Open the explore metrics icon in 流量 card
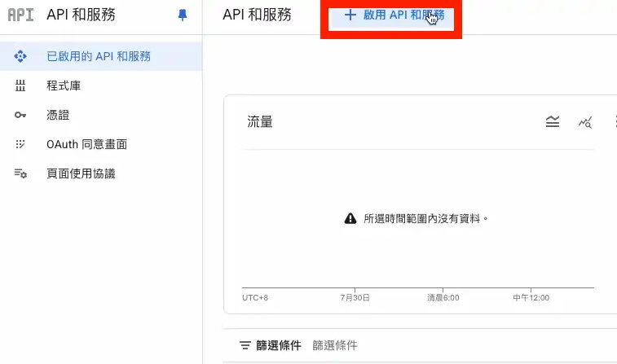 pyautogui.click(x=585, y=122)
